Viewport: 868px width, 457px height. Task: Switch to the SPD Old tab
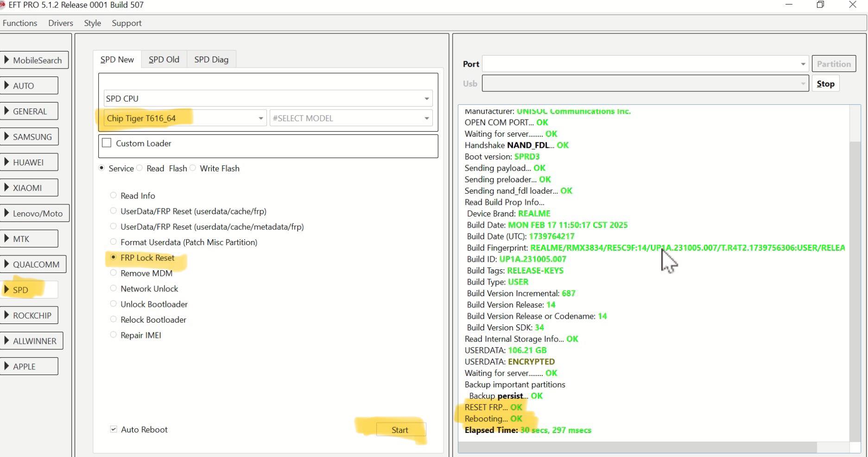[164, 59]
